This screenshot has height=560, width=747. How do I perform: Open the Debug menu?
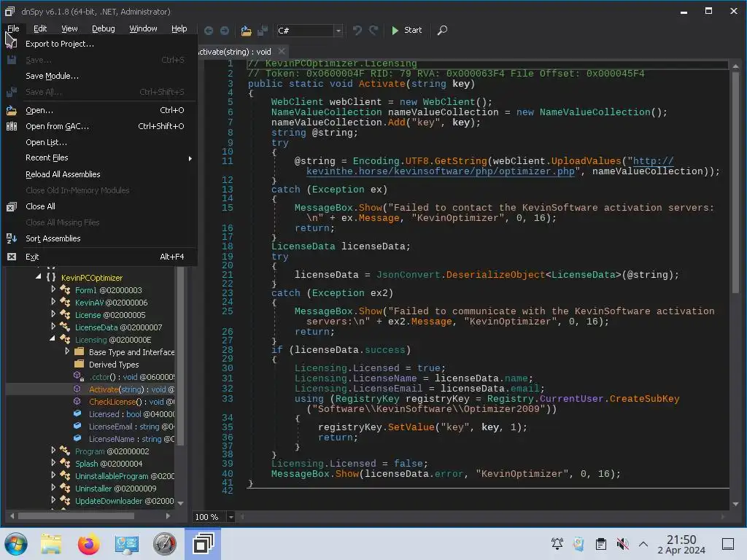104,28
